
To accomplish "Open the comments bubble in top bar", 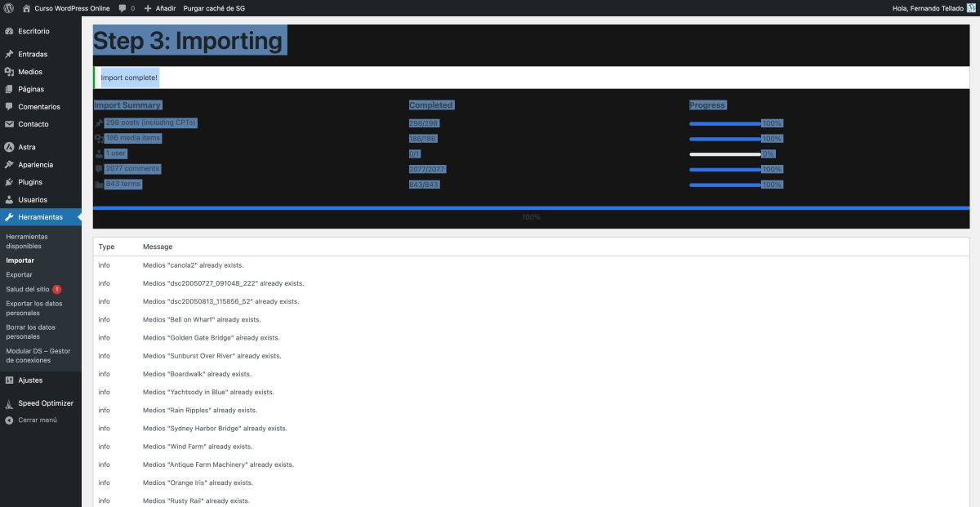I will tap(122, 8).
